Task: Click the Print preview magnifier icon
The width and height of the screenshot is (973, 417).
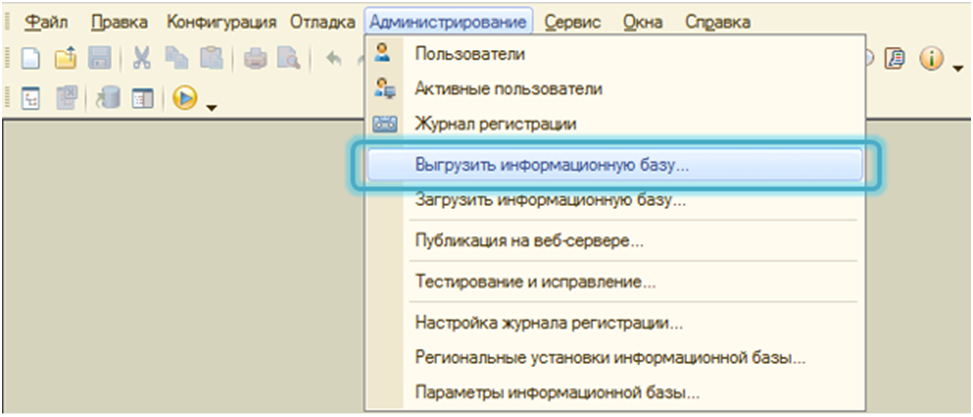Action: click(289, 59)
